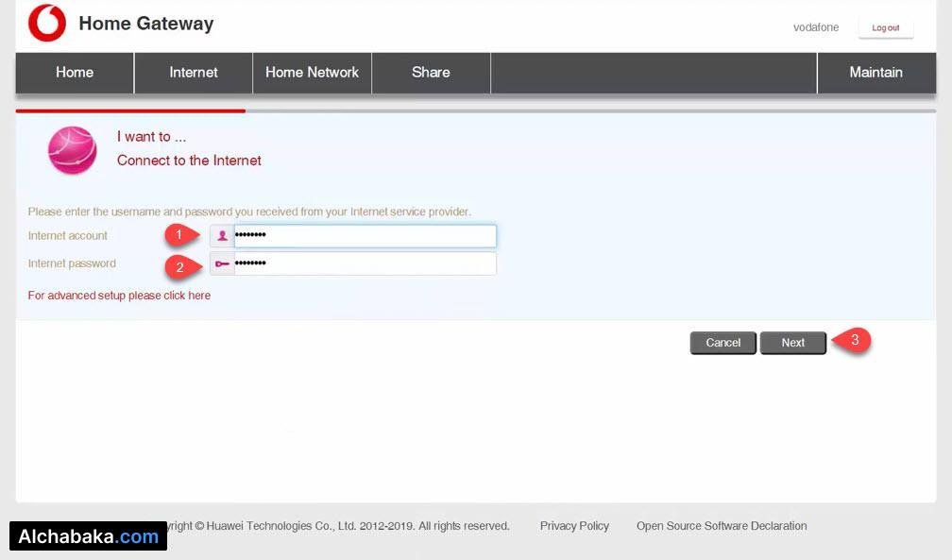952x560 pixels.
Task: Open the Home Network tab
Action: pos(312,72)
